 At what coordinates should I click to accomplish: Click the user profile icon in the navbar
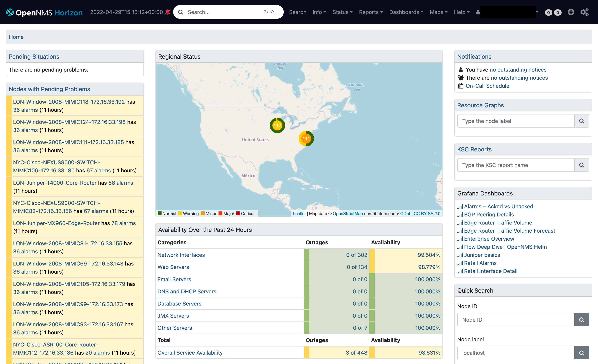coord(478,12)
